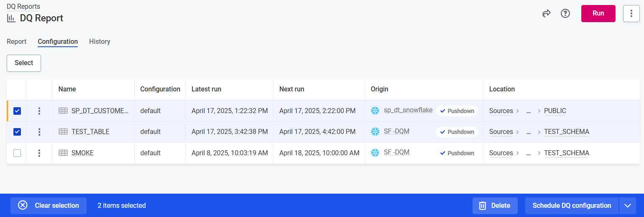The width and height of the screenshot is (644, 217).
Task: Switch to the Report tab
Action: (x=17, y=42)
